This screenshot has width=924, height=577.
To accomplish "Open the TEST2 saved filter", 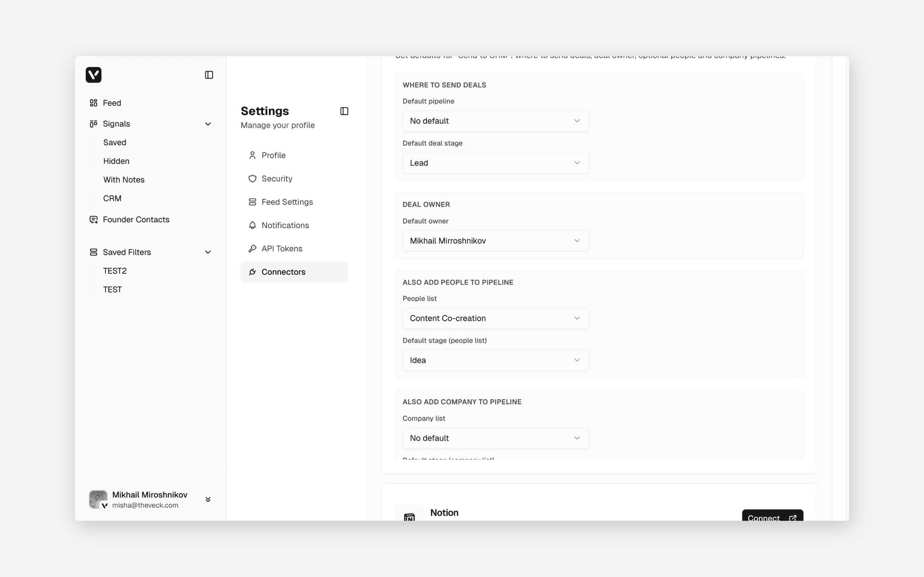I will pos(115,271).
